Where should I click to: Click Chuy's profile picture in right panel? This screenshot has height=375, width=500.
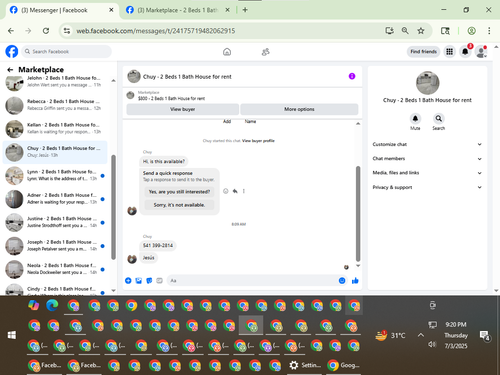click(427, 83)
